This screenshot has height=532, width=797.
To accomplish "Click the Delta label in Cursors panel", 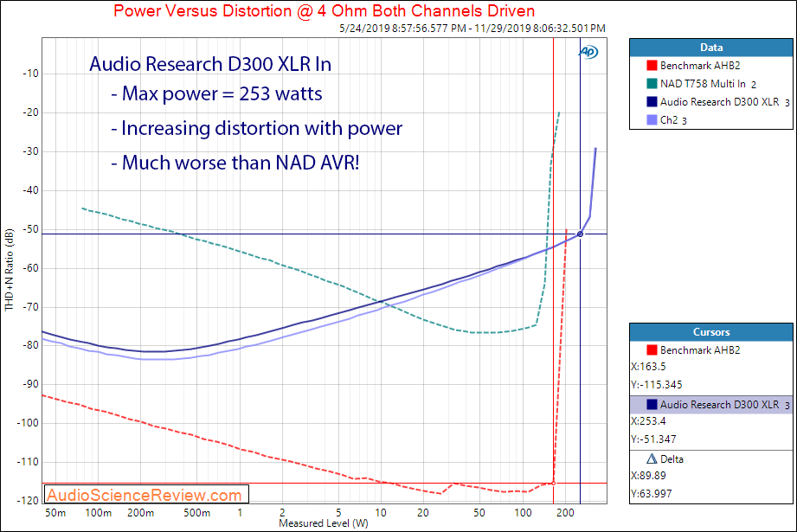I will (672, 458).
